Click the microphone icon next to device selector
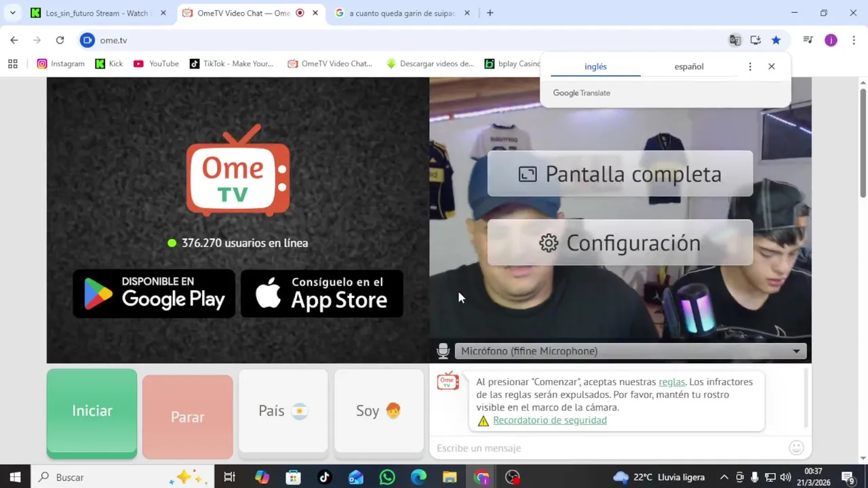The height and width of the screenshot is (488, 868). (443, 350)
